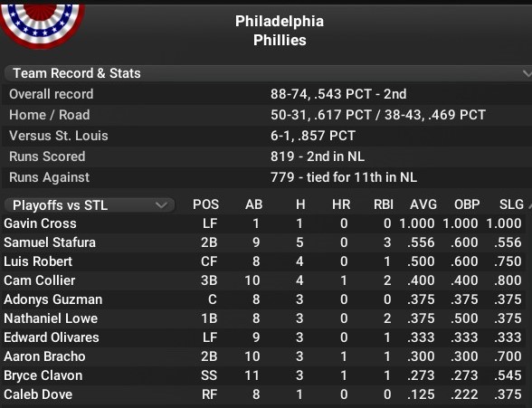Sort by the POS column header
This screenshot has width=532, height=408.
tap(205, 204)
